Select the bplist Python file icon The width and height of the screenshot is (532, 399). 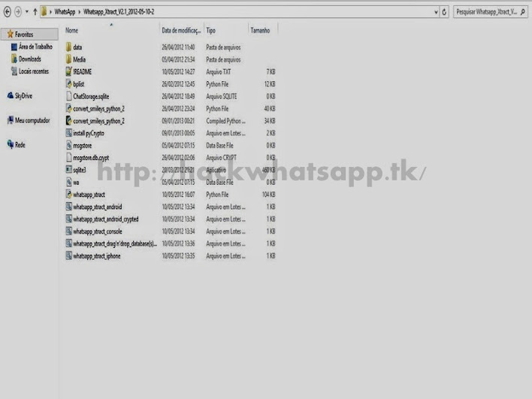(68, 84)
